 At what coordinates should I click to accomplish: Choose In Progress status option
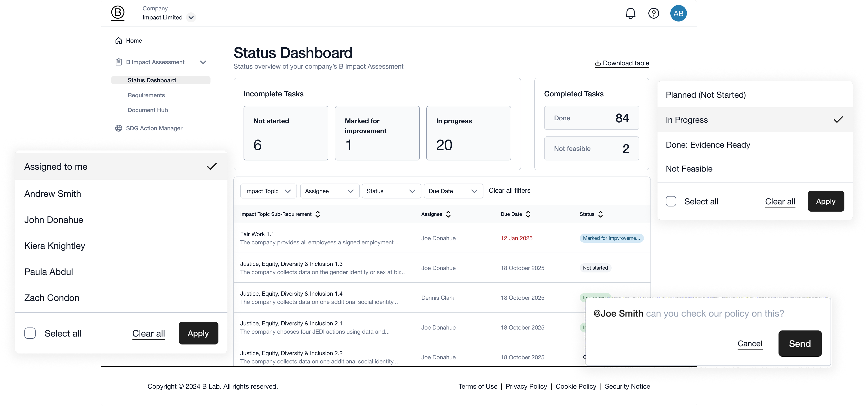pyautogui.click(x=755, y=120)
